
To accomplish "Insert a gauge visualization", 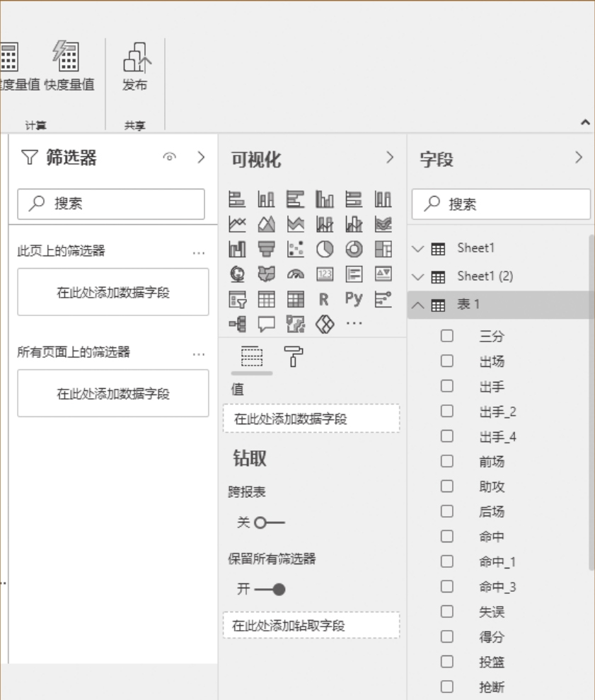I will (x=295, y=274).
